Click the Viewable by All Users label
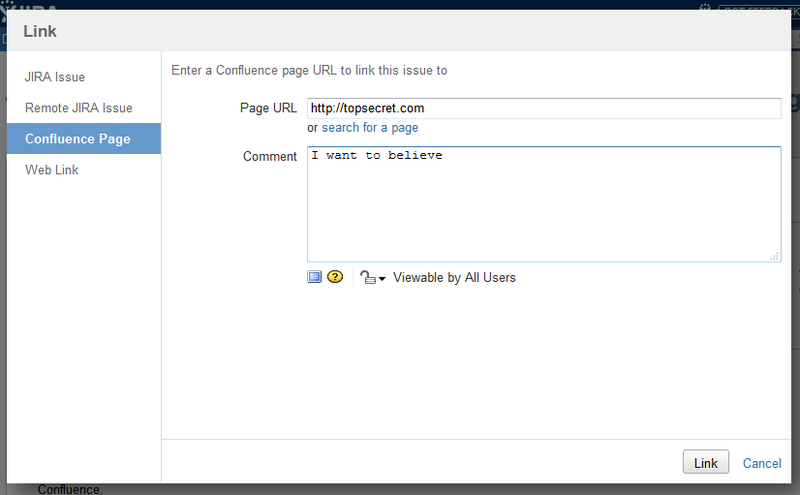The width and height of the screenshot is (800, 495). (x=454, y=277)
